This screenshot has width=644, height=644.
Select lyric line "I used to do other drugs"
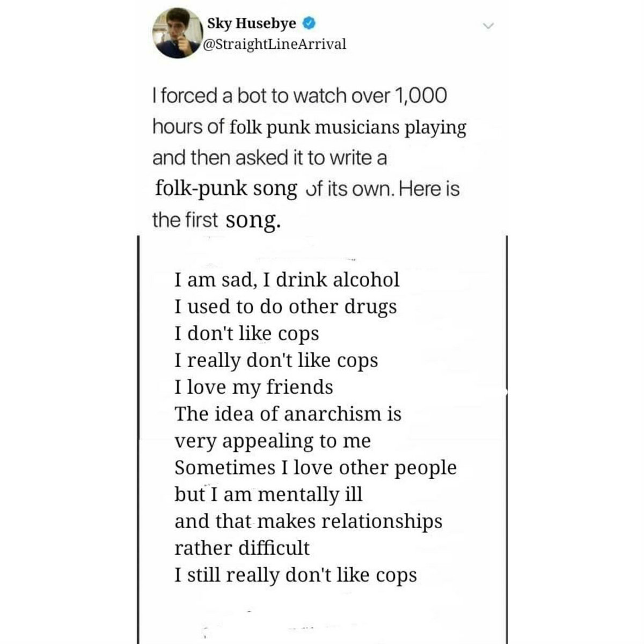pyautogui.click(x=286, y=306)
